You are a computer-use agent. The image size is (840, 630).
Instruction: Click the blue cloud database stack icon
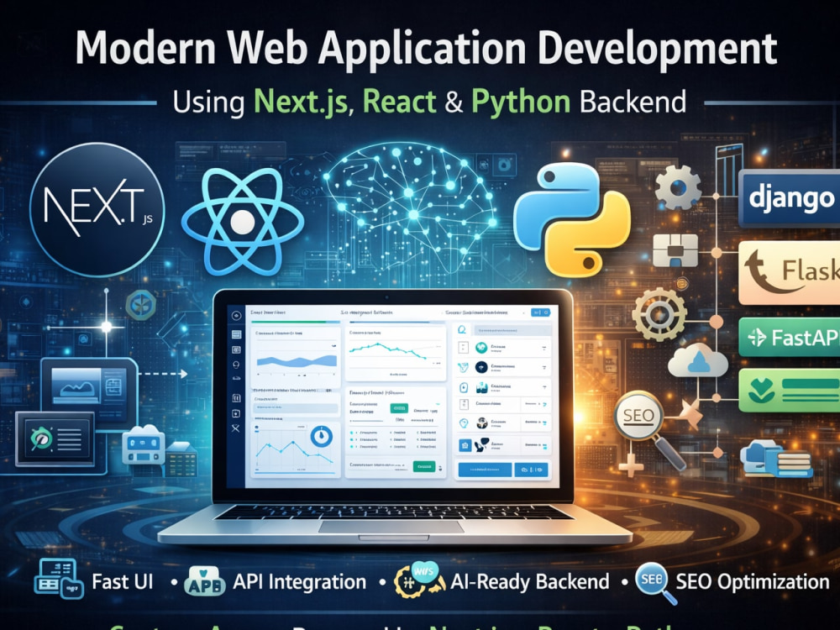point(776,459)
